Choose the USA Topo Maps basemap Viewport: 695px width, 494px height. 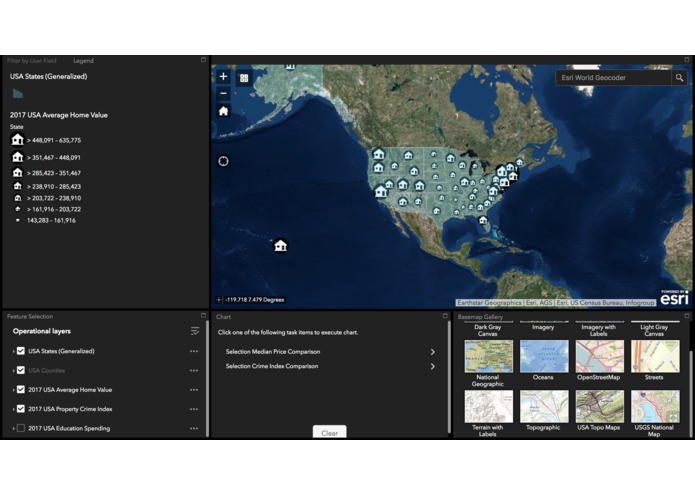tap(599, 410)
